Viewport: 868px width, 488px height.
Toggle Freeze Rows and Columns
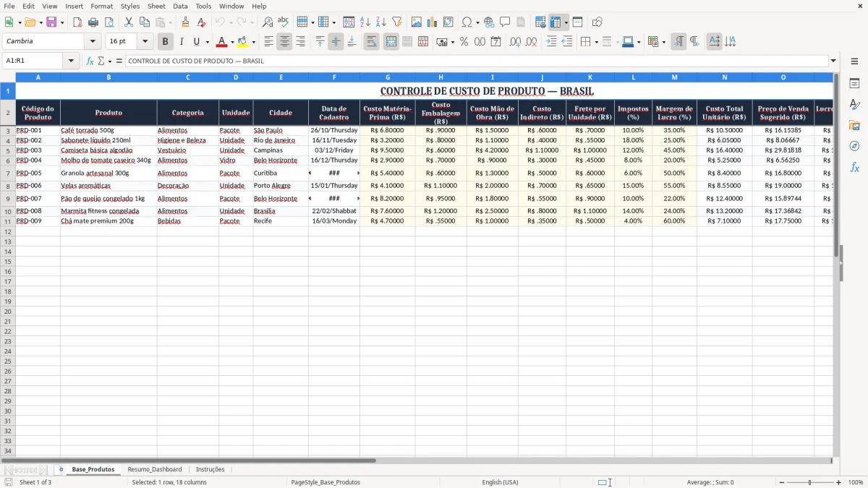(556, 22)
